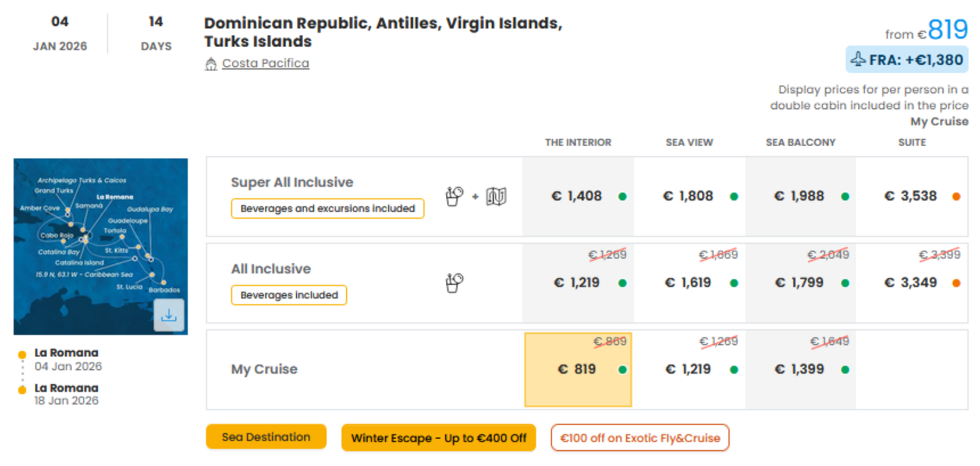Screen dimensions: 980x466
Task: Click the drinks icon in All Inclusive row
Action: (454, 283)
